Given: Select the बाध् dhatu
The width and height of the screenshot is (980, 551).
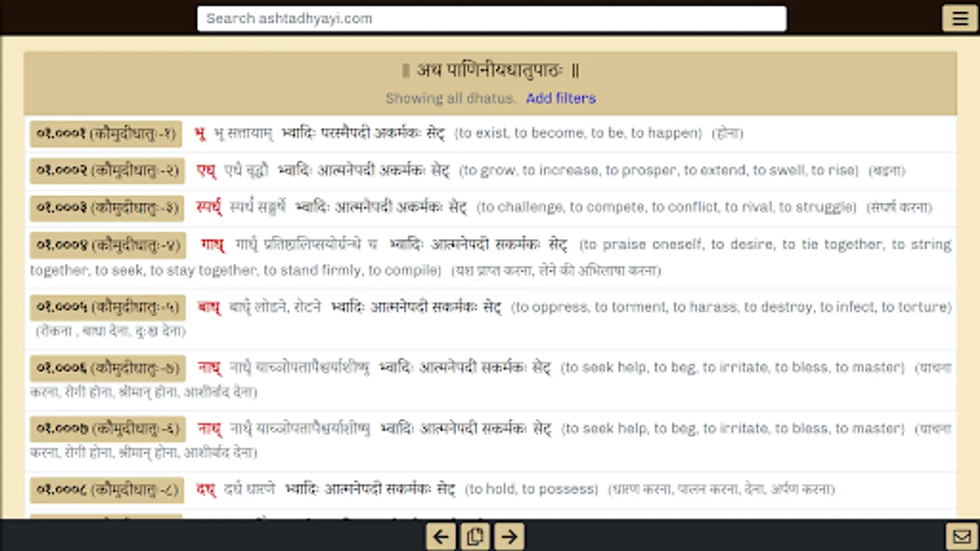Looking at the screenshot, I should click(x=208, y=307).
